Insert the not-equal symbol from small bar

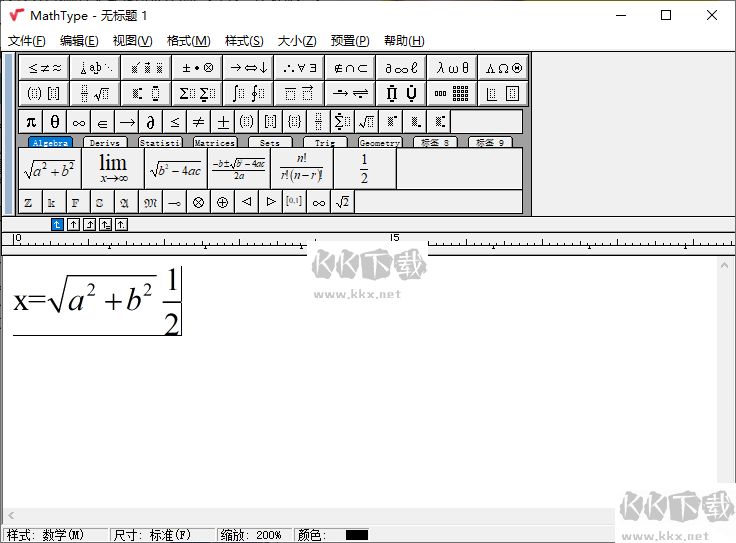(x=199, y=122)
